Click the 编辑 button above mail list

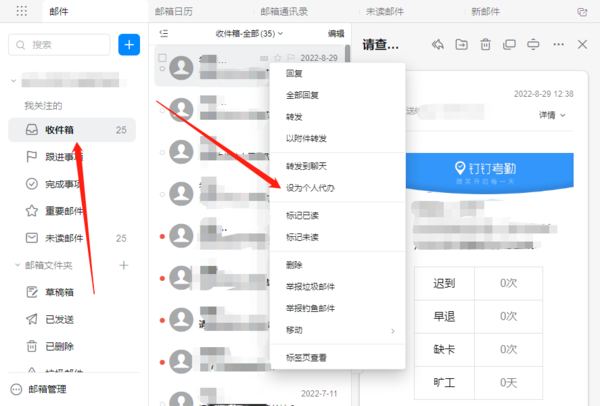(336, 34)
